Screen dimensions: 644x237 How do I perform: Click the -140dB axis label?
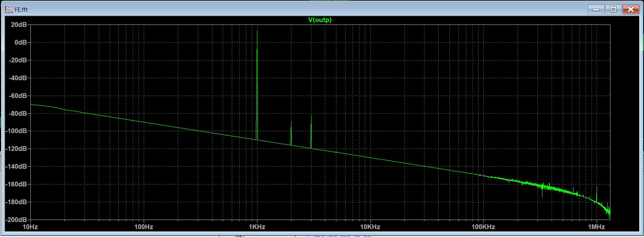click(16, 166)
